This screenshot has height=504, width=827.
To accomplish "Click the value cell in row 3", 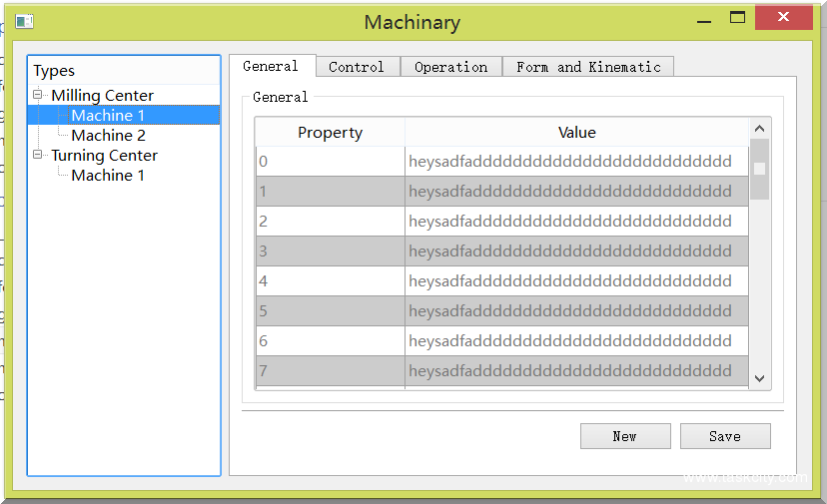I will click(x=577, y=251).
